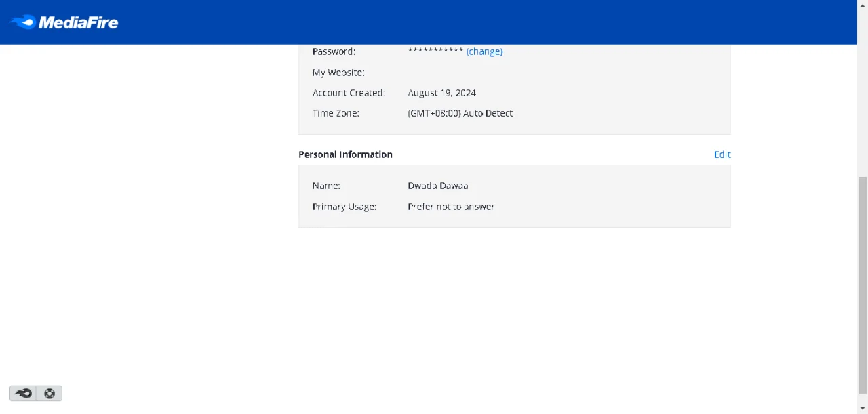Edit the Personal Information section
The image size is (868, 414).
[x=722, y=154]
